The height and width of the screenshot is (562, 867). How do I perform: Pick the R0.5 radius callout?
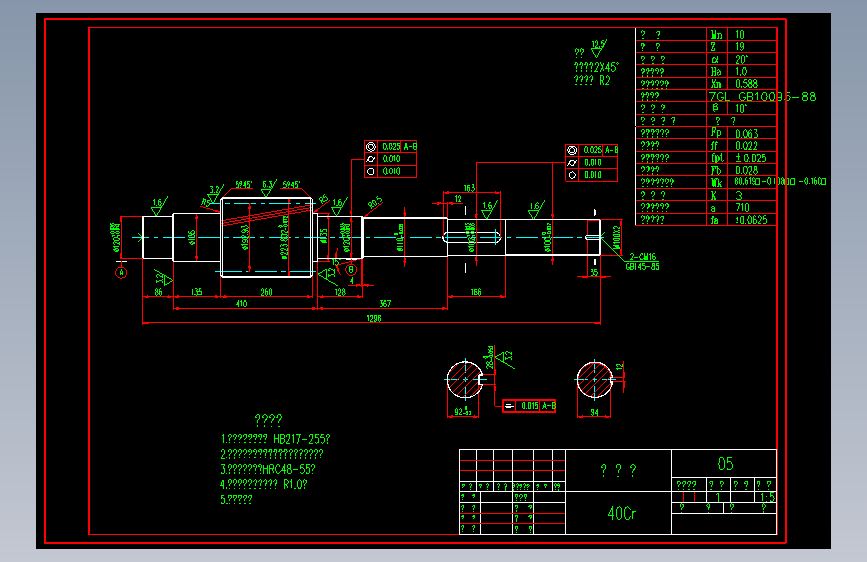coord(375,203)
